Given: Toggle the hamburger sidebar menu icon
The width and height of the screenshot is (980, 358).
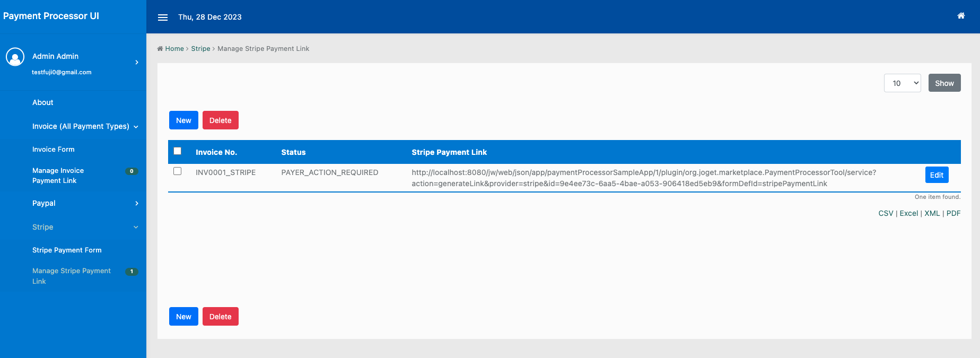Looking at the screenshot, I should point(163,18).
